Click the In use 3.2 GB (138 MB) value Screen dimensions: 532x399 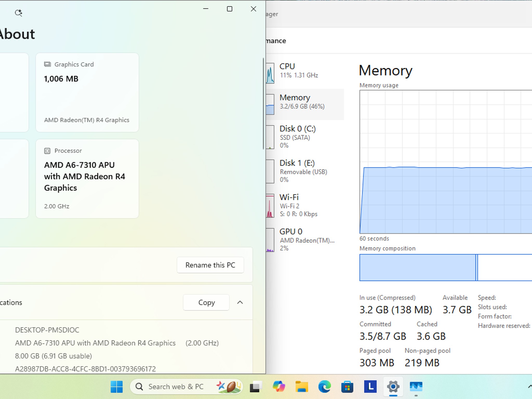pos(396,310)
